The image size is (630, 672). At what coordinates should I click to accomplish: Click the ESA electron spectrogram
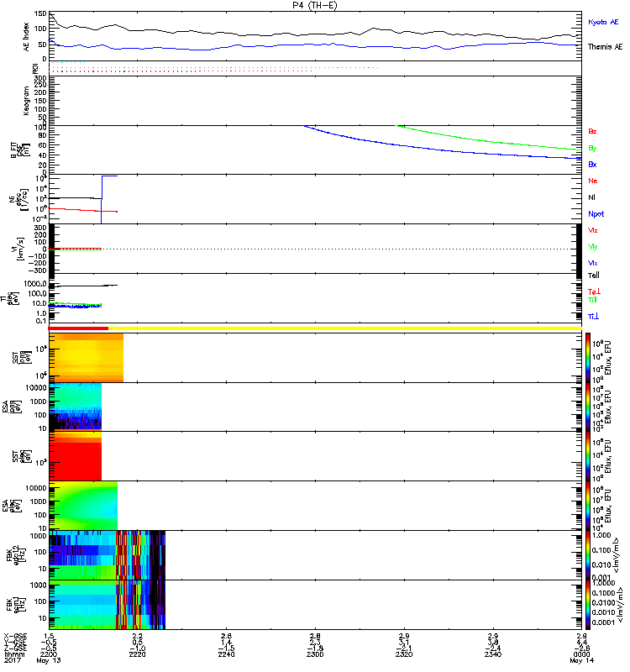click(x=83, y=506)
